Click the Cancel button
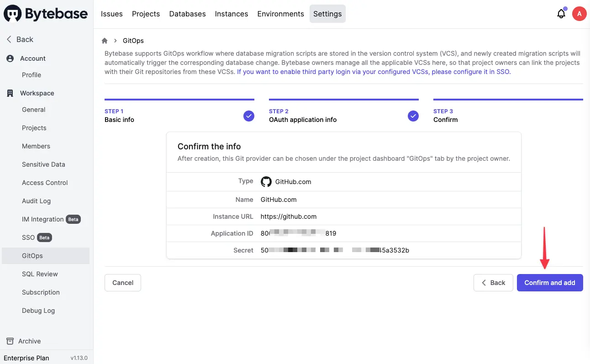Screen dimensions: 590x364 [122, 283]
